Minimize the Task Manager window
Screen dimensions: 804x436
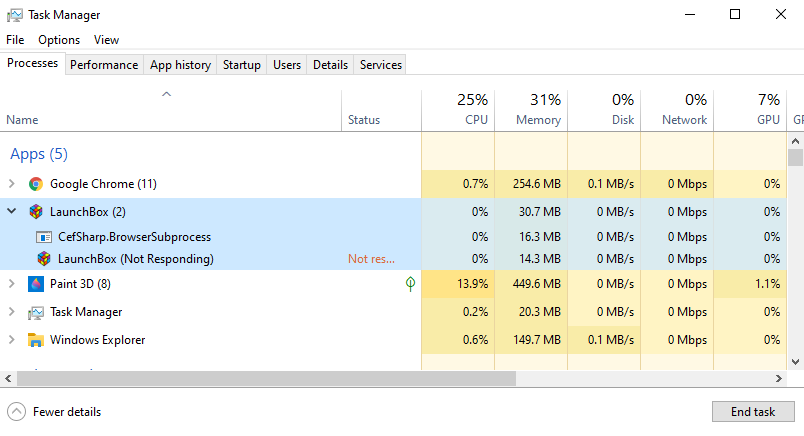690,14
